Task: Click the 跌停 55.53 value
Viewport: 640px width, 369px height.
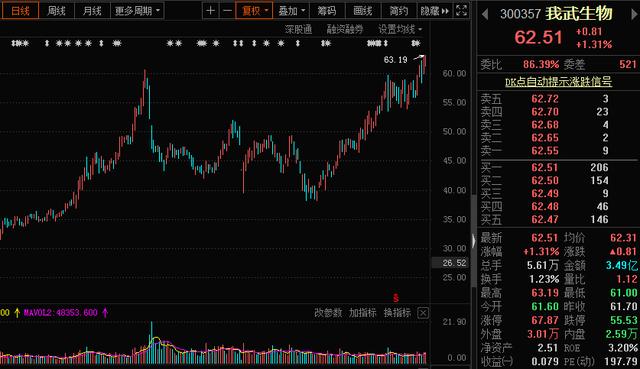Action: [624, 320]
